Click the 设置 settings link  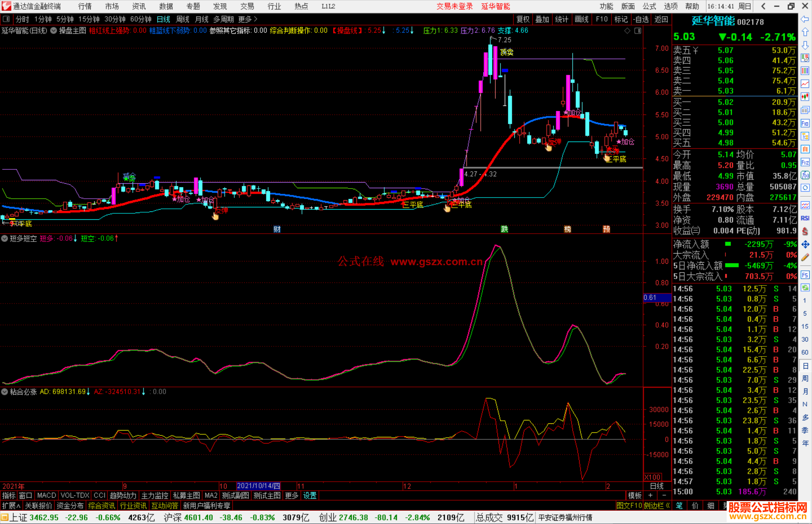[x=310, y=495]
